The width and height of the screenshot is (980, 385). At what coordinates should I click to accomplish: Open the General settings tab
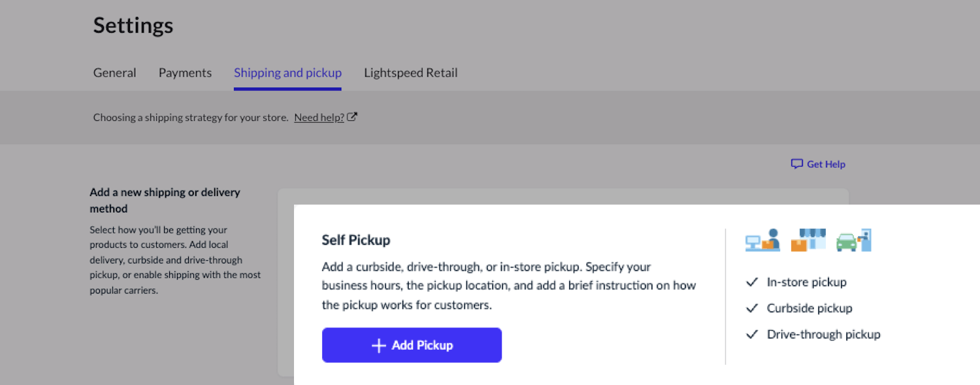click(x=115, y=73)
